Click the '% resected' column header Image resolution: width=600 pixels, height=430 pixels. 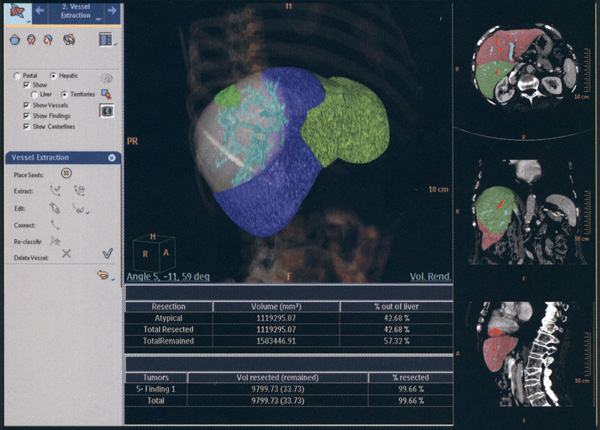[x=411, y=378]
